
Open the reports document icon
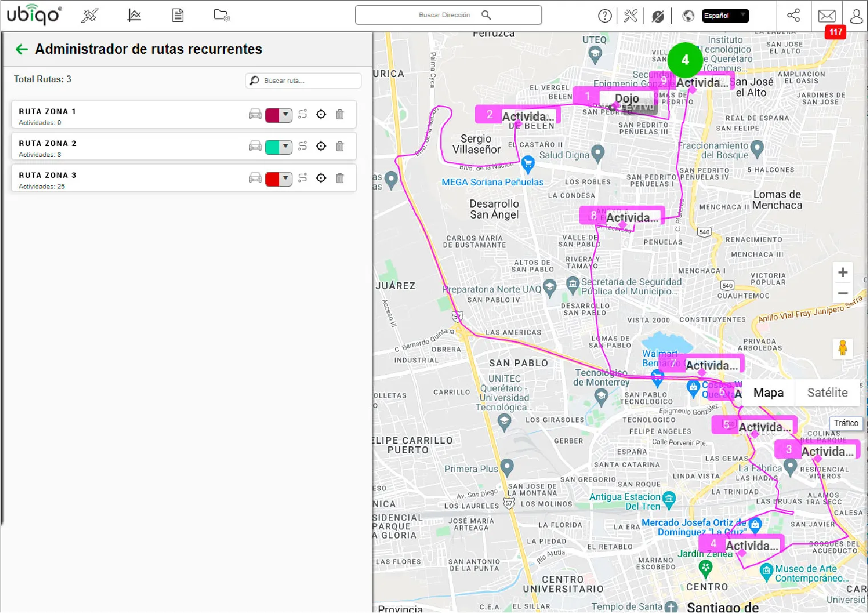point(178,15)
